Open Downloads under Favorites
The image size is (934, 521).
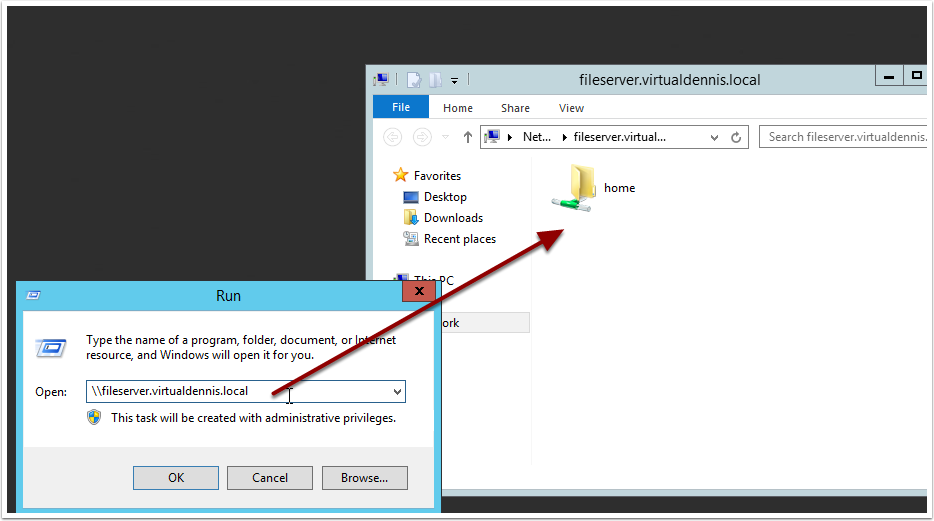(x=452, y=218)
